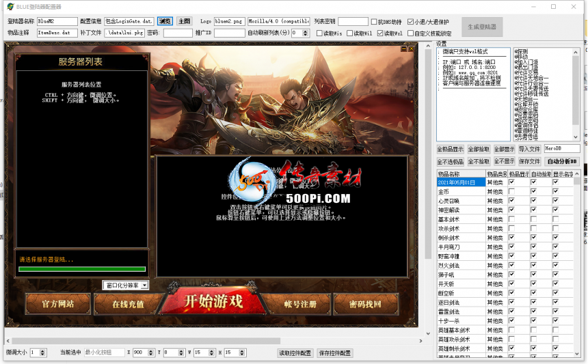
Task: Decrease the H height stepper
Action: 242,354
